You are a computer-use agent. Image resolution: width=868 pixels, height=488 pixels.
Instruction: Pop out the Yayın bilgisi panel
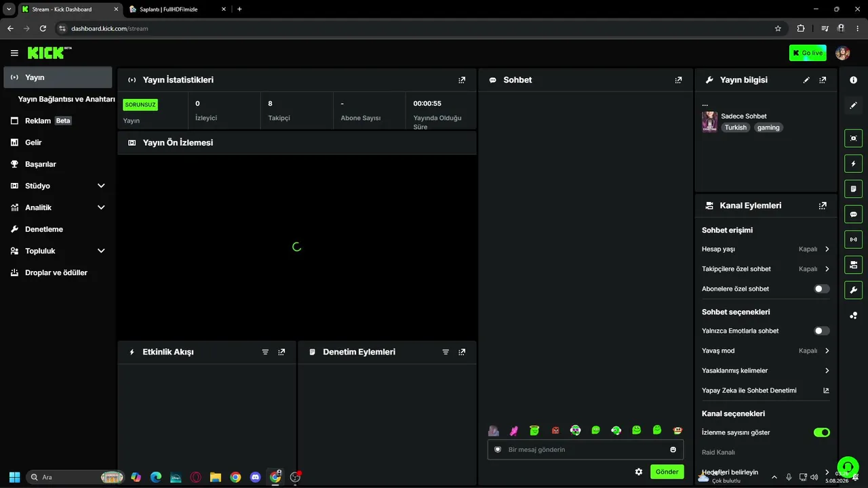pyautogui.click(x=823, y=80)
